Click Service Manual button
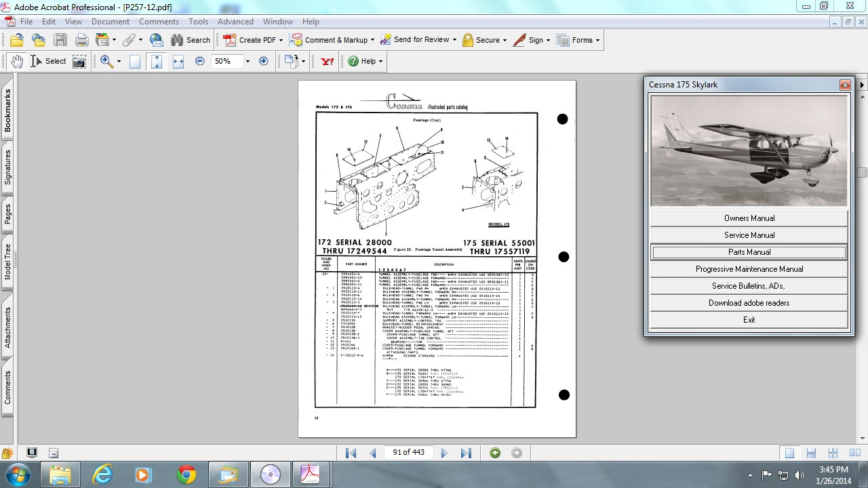The image size is (868, 488). pyautogui.click(x=749, y=235)
